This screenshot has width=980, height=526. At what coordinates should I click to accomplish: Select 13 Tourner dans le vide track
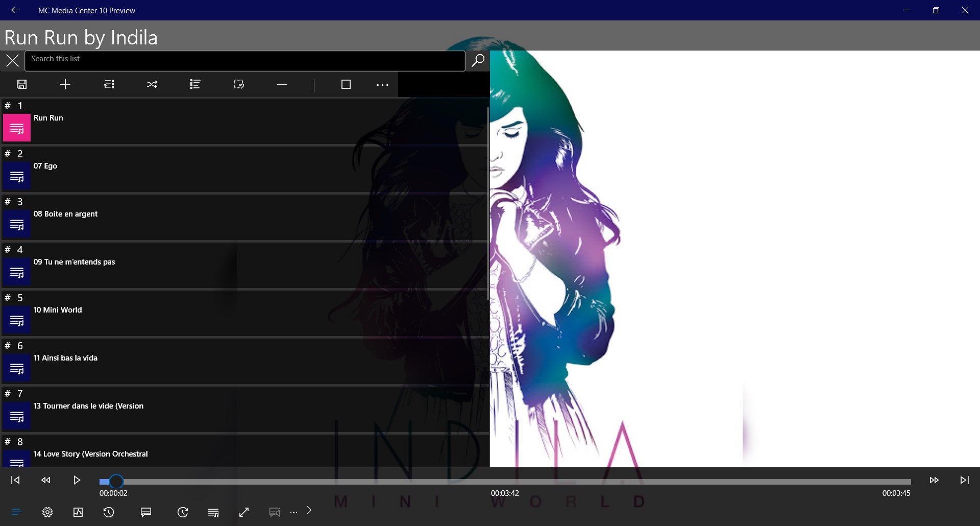coord(245,410)
